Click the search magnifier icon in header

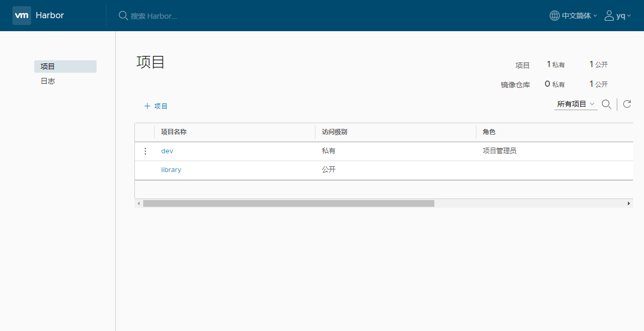pos(123,16)
